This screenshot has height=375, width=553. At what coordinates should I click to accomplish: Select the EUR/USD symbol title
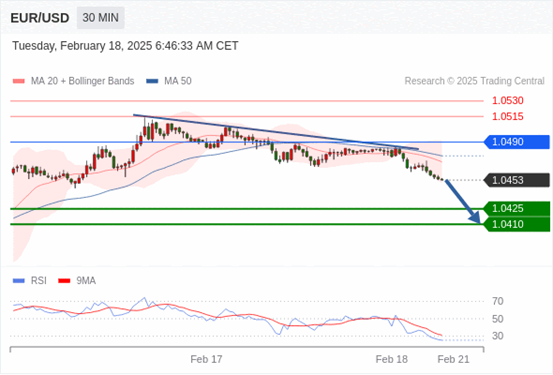pos(40,18)
